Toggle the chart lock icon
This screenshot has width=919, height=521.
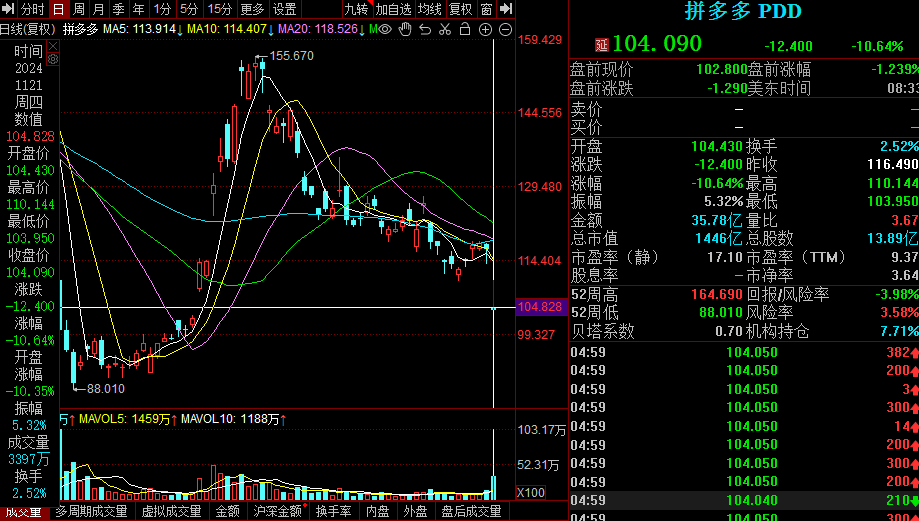click(x=464, y=29)
